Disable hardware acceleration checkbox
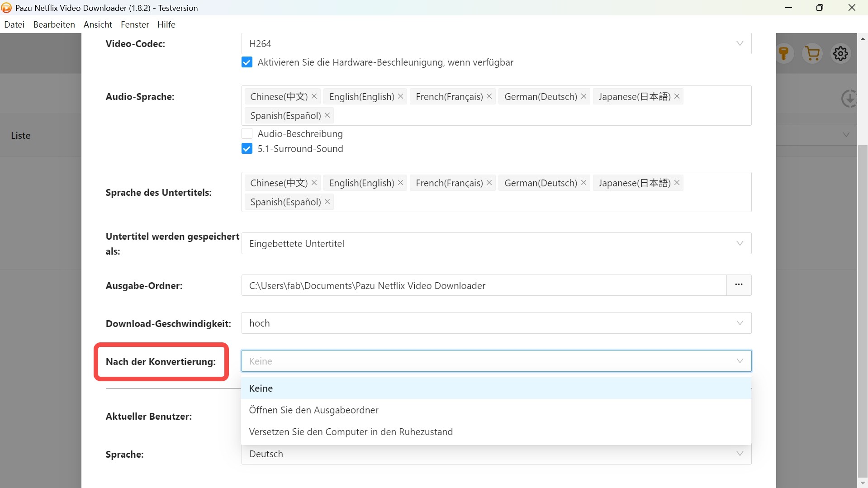This screenshot has height=488, width=868. pyautogui.click(x=247, y=62)
